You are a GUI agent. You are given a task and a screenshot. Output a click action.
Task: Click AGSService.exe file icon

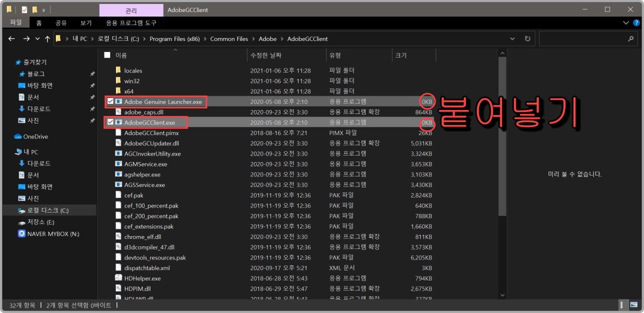point(118,185)
